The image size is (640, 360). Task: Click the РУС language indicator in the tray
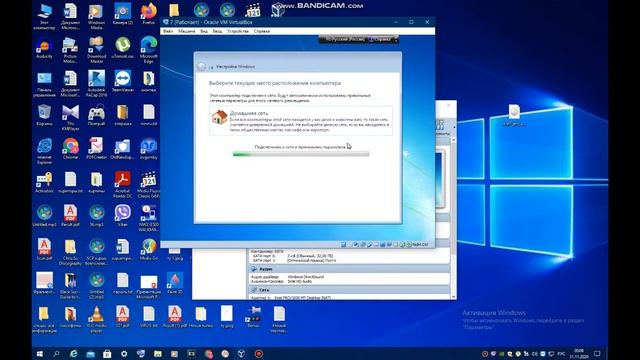(561, 353)
